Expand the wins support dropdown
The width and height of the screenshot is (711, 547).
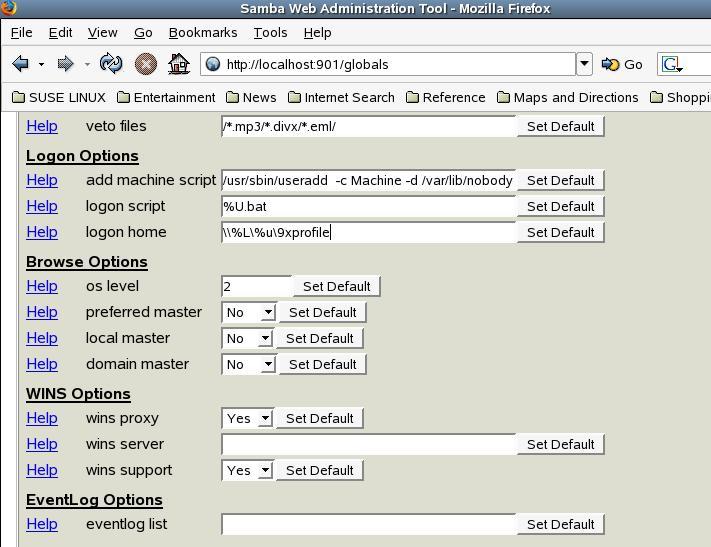pyautogui.click(x=247, y=470)
